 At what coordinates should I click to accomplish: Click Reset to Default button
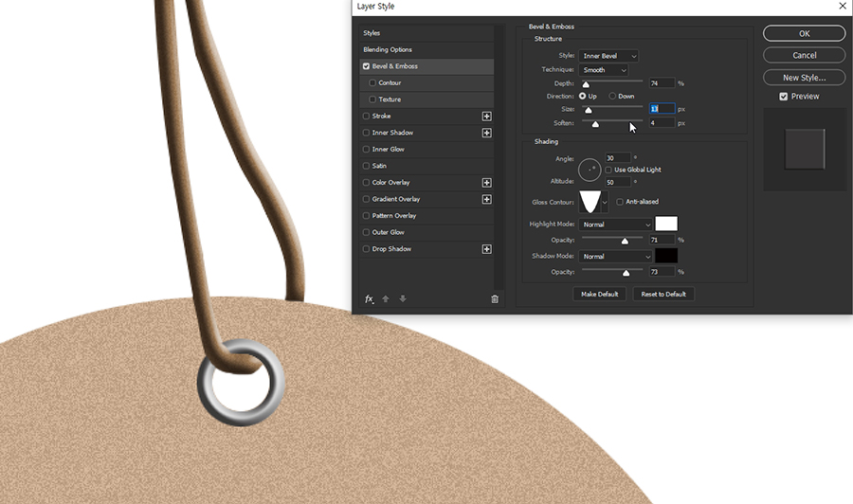[x=663, y=294]
